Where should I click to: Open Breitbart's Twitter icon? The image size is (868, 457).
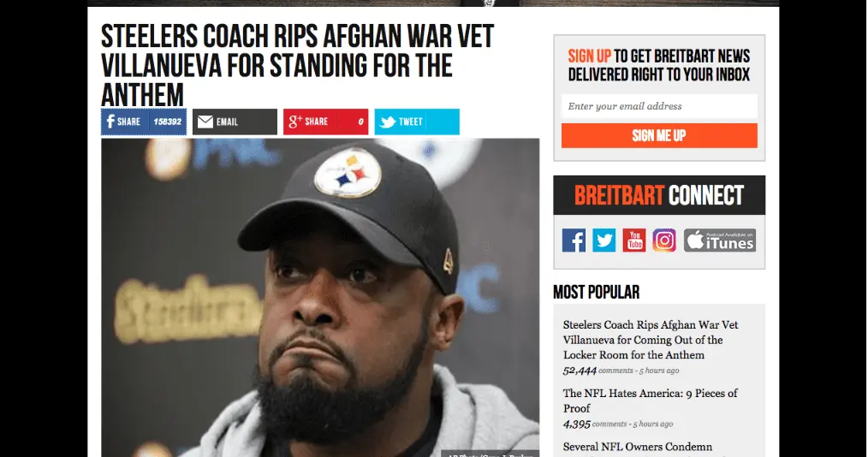point(604,240)
